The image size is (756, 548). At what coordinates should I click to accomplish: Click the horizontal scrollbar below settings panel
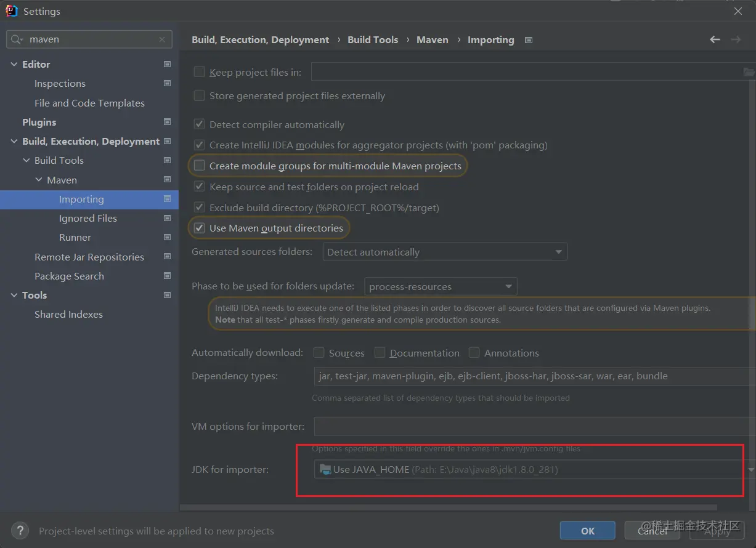tap(449, 508)
